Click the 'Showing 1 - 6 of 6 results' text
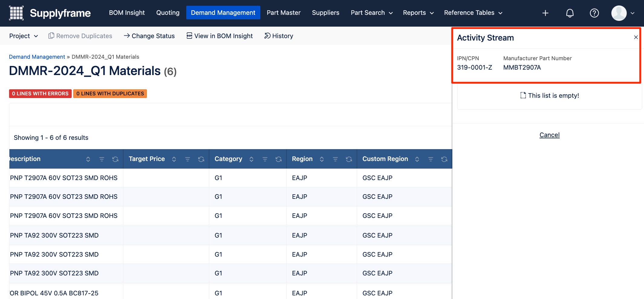644x299 pixels. pos(51,138)
